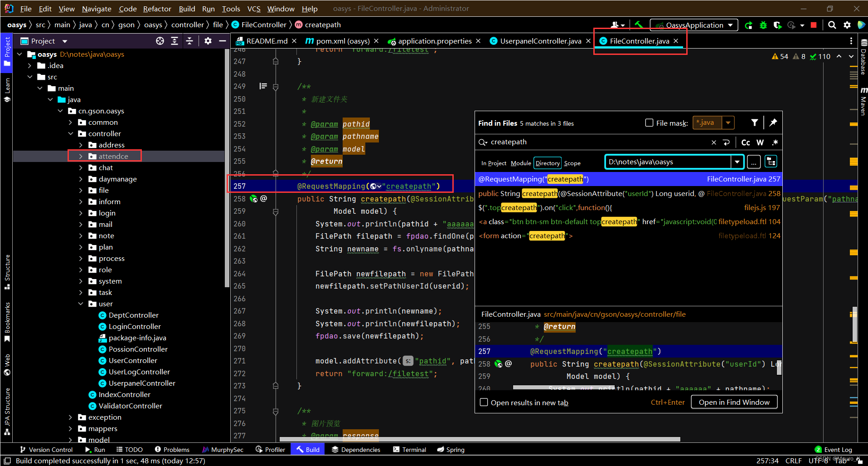This screenshot has width=868, height=466.
Task: Enable match case in search field
Action: tap(746, 142)
